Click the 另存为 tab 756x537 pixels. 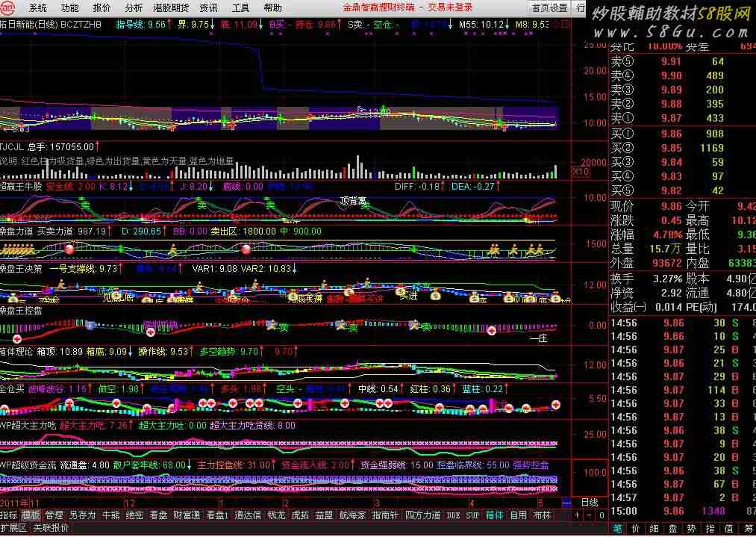pos(82,515)
